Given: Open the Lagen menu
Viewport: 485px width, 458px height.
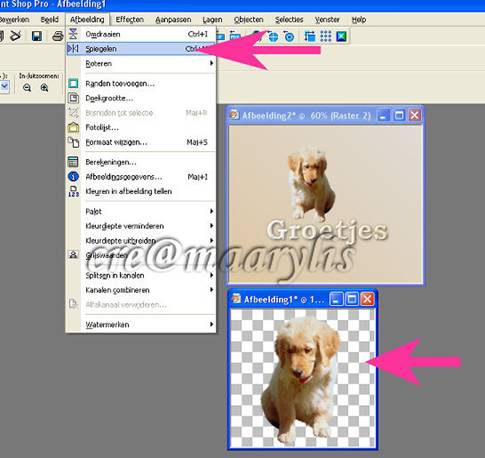Looking at the screenshot, I should tap(212, 20).
